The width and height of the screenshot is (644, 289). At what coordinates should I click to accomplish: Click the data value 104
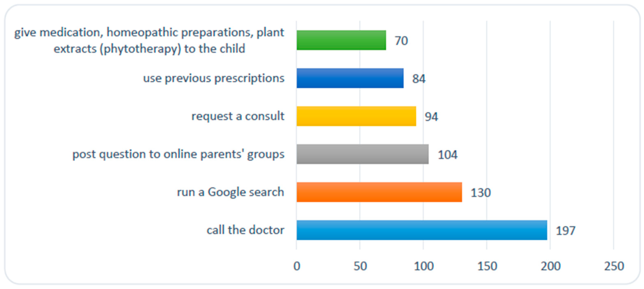click(447, 155)
